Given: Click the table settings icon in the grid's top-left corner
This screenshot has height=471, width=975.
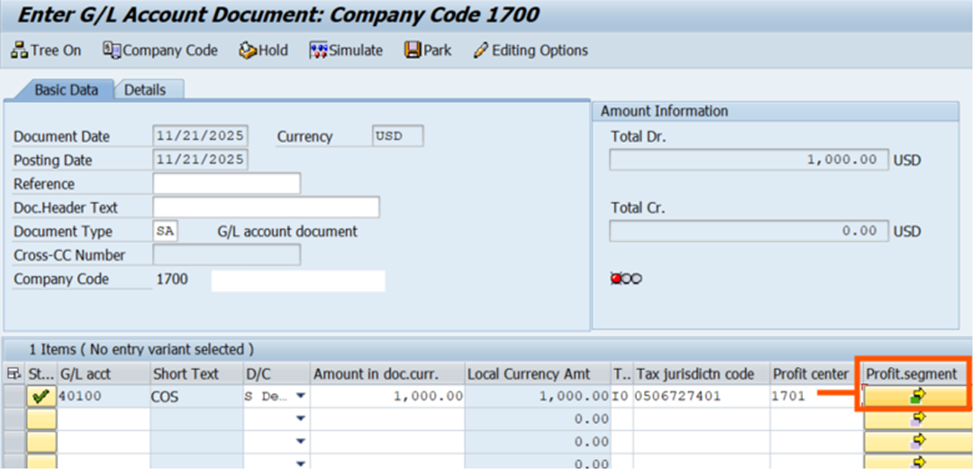Looking at the screenshot, I should [13, 373].
